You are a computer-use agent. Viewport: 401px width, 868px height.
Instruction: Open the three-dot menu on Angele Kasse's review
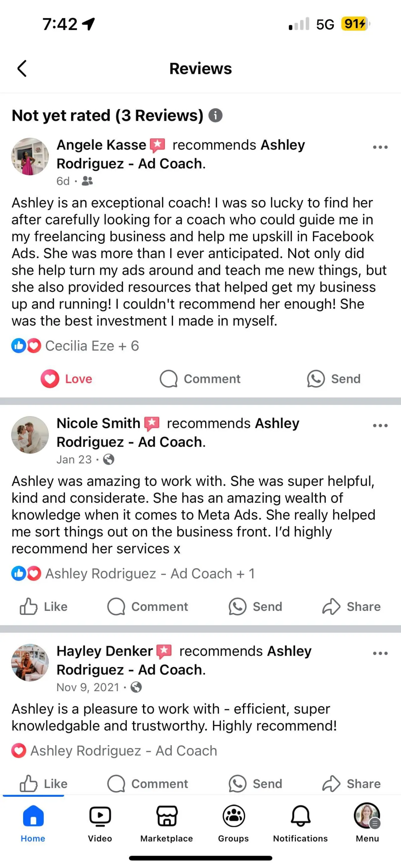click(x=381, y=147)
